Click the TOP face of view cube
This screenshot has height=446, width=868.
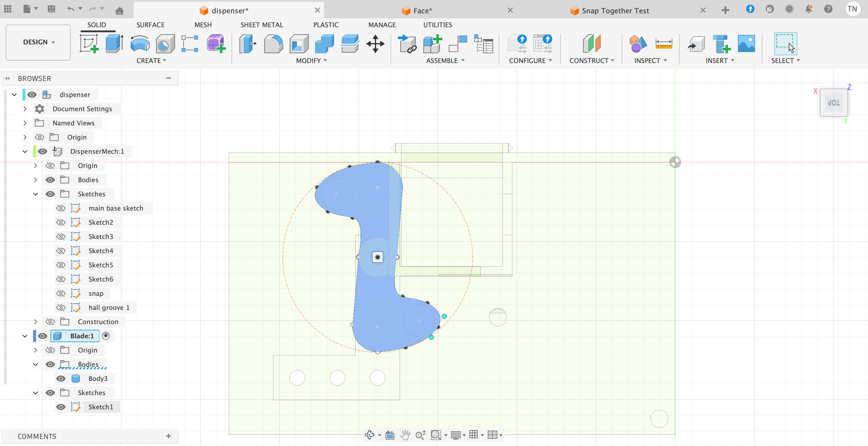coord(833,103)
